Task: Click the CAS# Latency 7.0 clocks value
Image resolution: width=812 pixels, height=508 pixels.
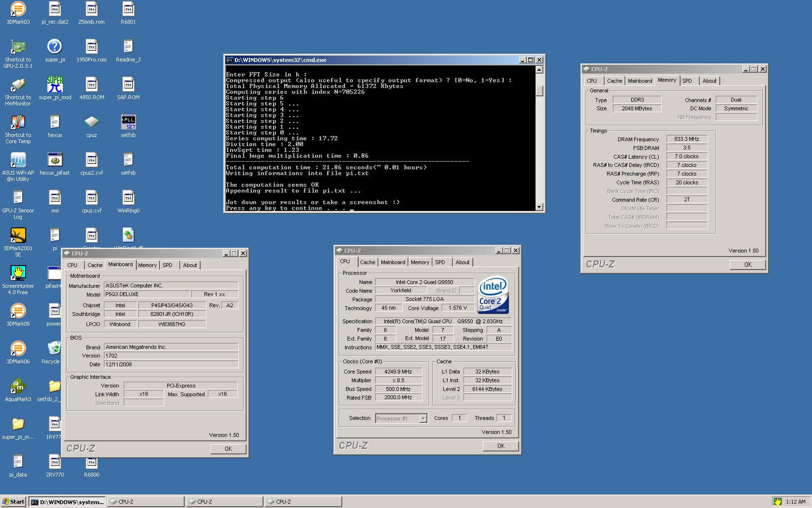Action: tap(687, 156)
